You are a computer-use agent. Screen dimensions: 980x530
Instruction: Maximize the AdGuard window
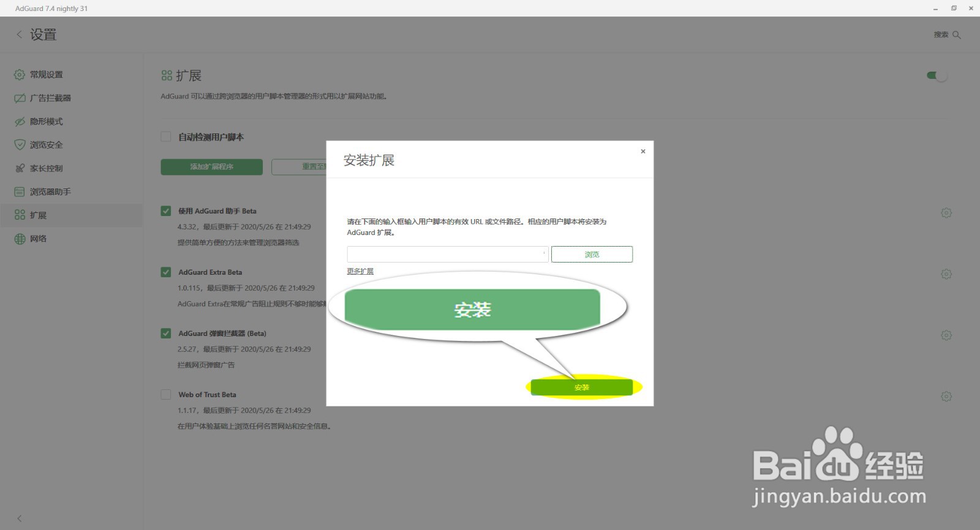pos(954,9)
